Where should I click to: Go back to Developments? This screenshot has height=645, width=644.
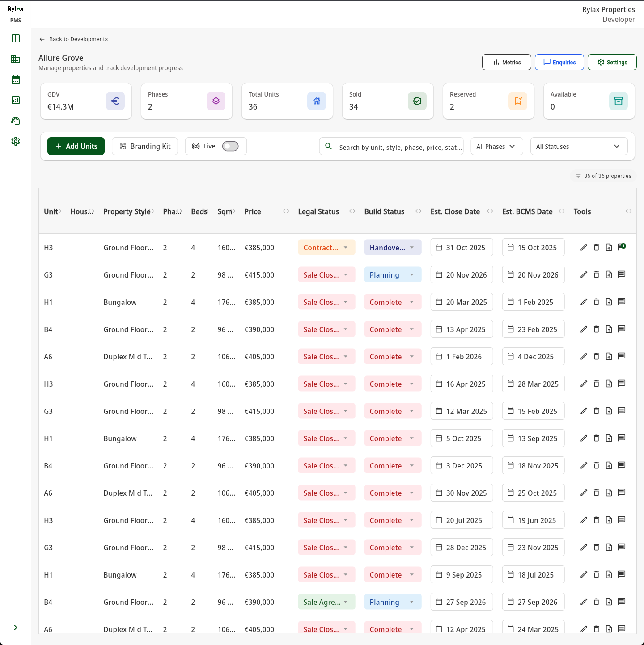pos(74,39)
